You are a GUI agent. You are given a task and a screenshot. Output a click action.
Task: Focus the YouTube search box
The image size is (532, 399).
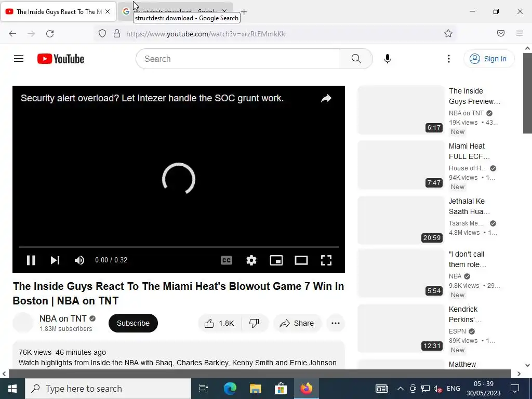[x=237, y=59]
